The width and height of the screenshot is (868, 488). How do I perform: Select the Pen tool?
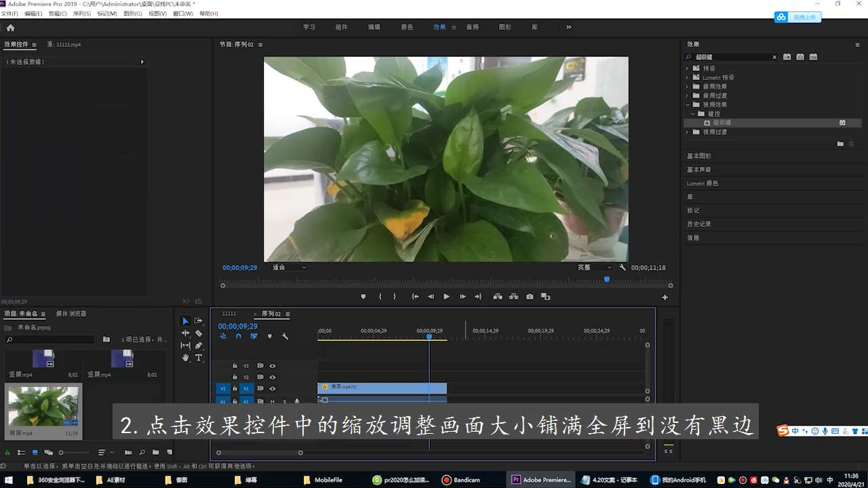[199, 345]
